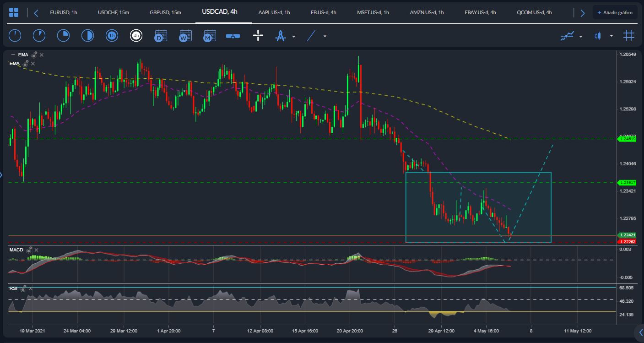Select the 30-minute half-circle timeframe icon

click(87, 35)
